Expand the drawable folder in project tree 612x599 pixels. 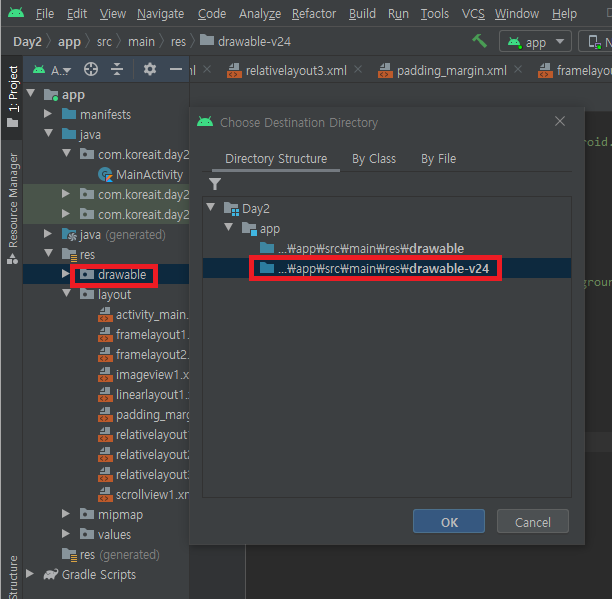click(66, 274)
